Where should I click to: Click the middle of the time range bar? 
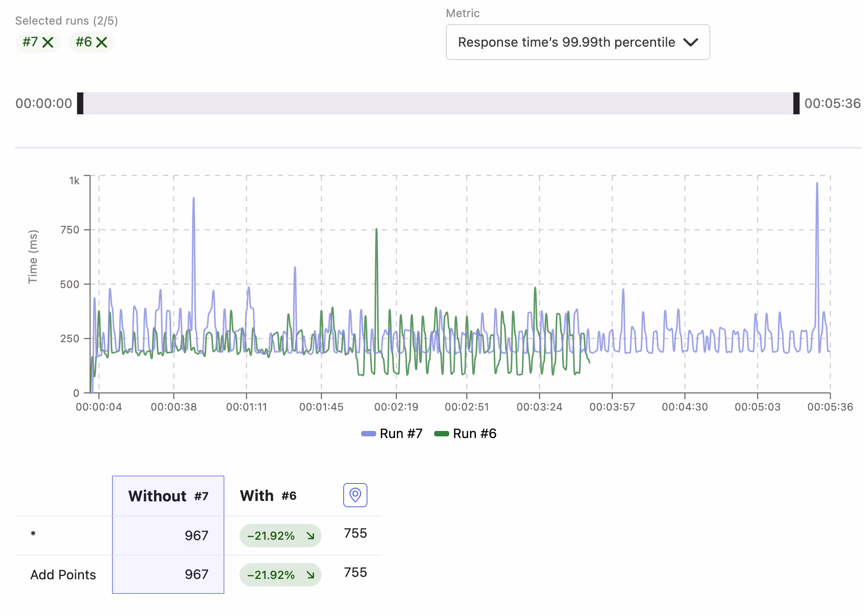[438, 103]
